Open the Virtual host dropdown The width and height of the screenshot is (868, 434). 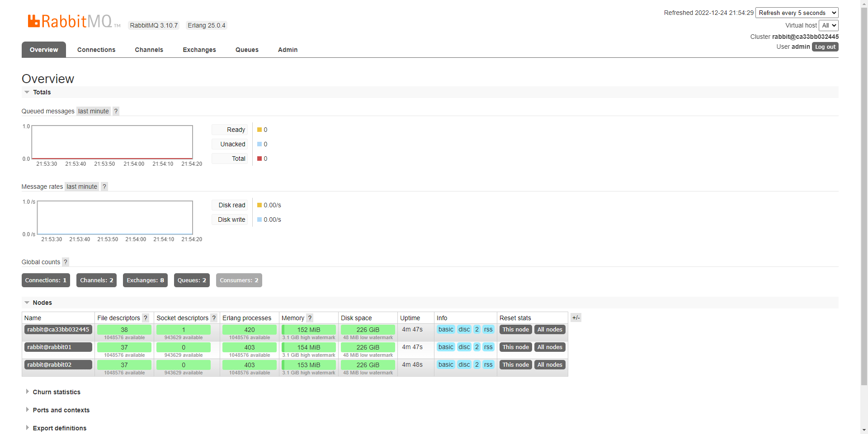click(829, 25)
